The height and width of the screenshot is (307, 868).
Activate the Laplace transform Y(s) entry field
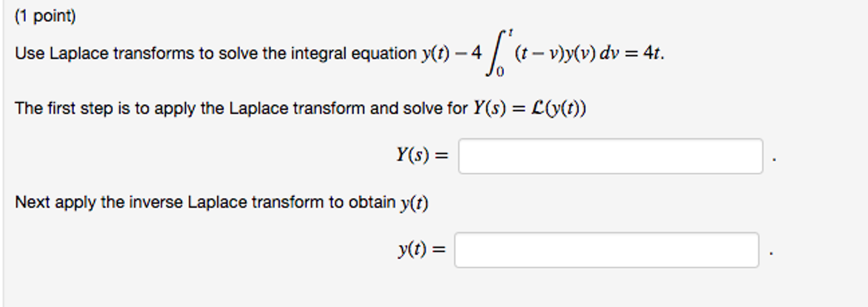pyautogui.click(x=611, y=155)
